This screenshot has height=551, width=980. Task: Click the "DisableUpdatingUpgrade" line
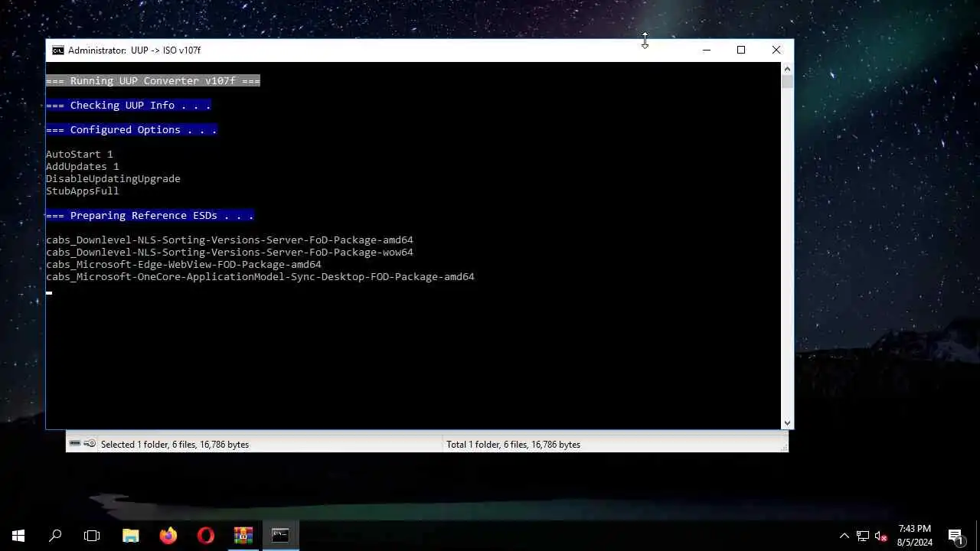coord(113,179)
